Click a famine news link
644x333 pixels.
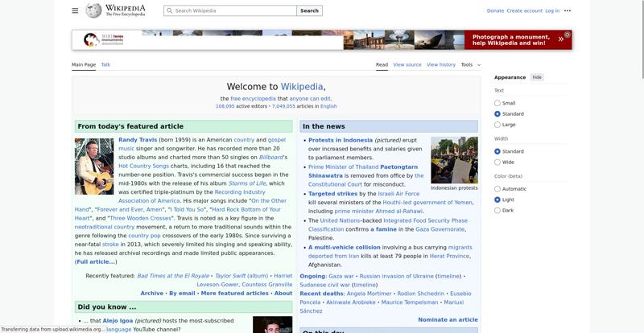point(384,229)
